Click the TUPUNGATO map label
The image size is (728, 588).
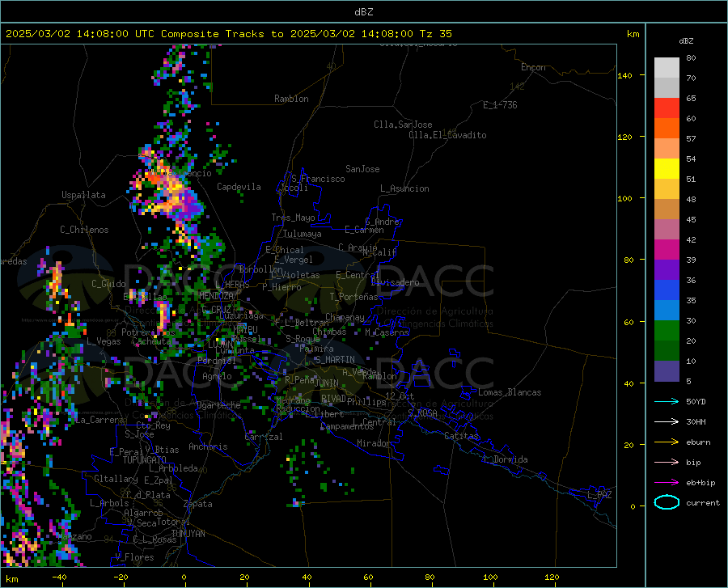point(145,460)
